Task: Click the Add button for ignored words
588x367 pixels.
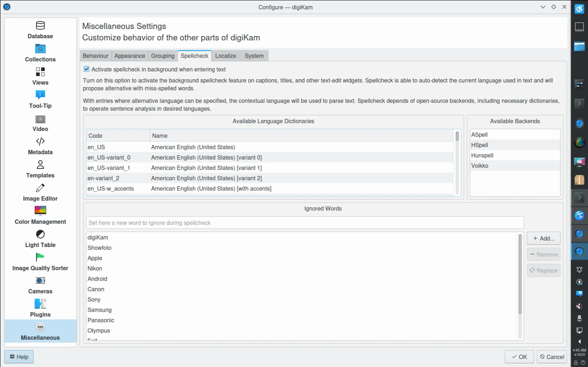Action: click(543, 238)
